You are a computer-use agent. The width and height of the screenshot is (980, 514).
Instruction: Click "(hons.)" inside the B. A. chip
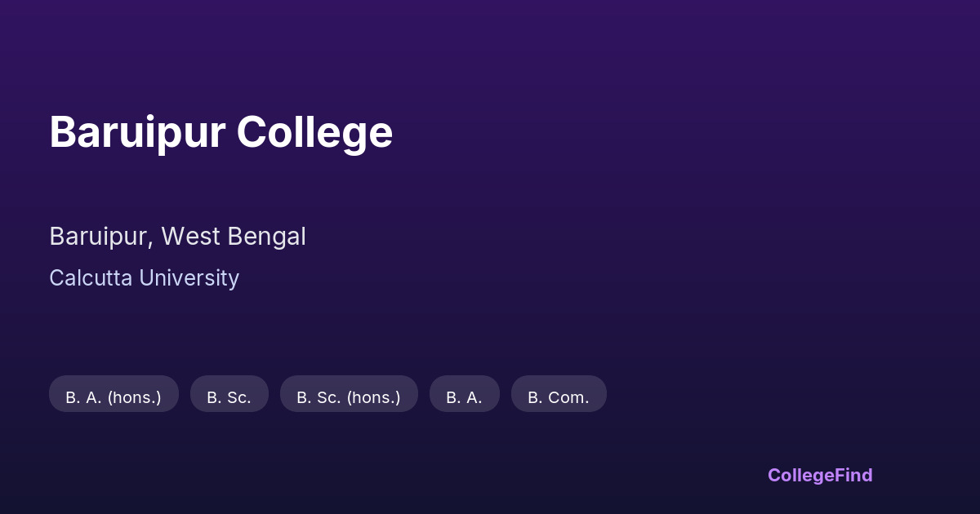tap(134, 397)
